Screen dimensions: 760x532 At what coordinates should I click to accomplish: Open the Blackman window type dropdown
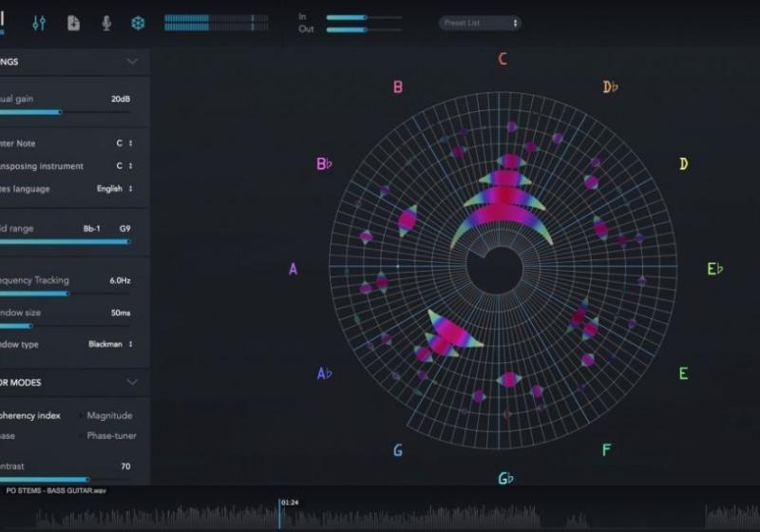pyautogui.click(x=110, y=344)
